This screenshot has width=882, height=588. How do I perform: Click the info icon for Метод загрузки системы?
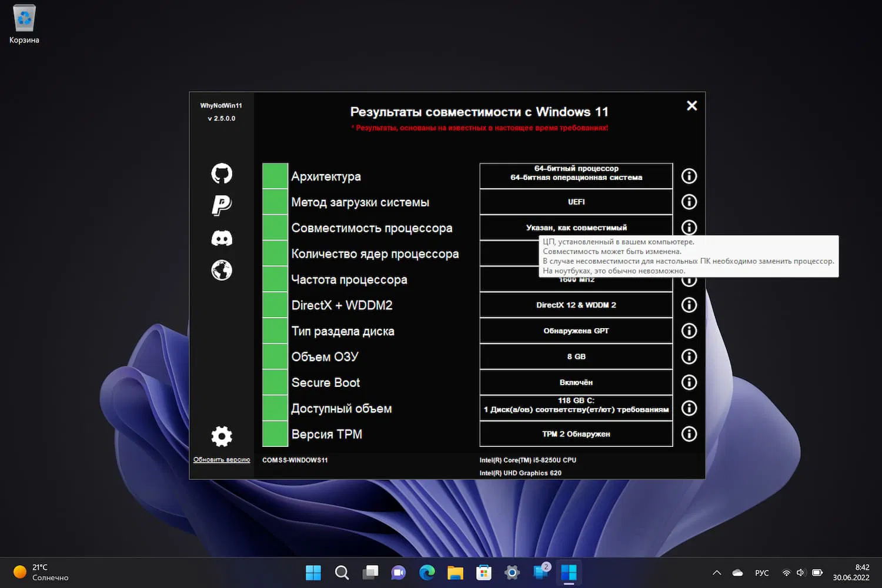point(689,202)
